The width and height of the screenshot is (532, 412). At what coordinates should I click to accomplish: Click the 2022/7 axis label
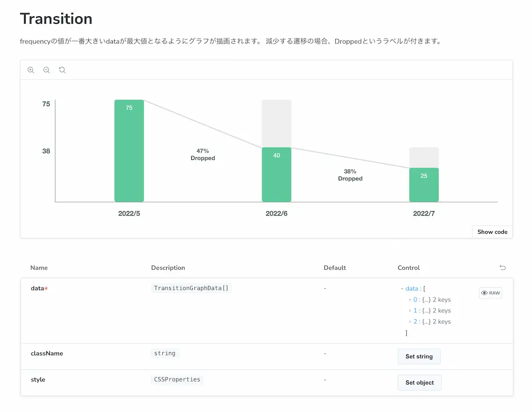424,214
